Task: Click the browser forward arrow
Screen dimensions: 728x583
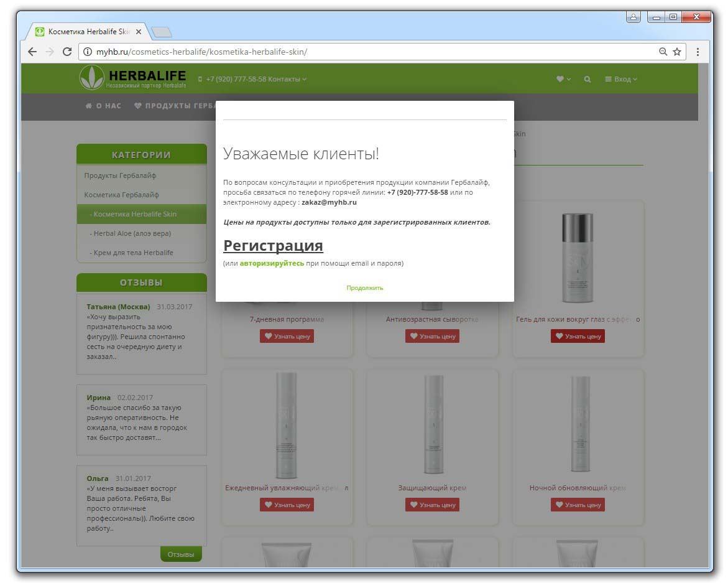Action: (x=50, y=52)
